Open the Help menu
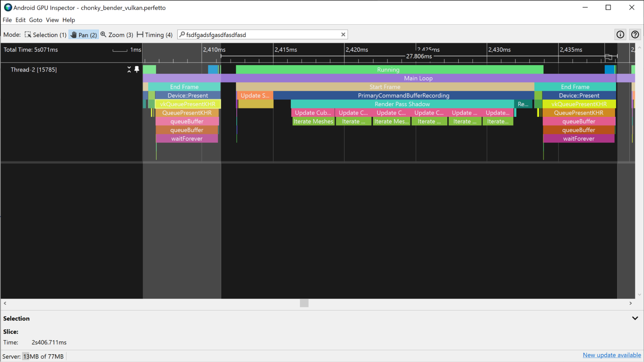 (68, 20)
